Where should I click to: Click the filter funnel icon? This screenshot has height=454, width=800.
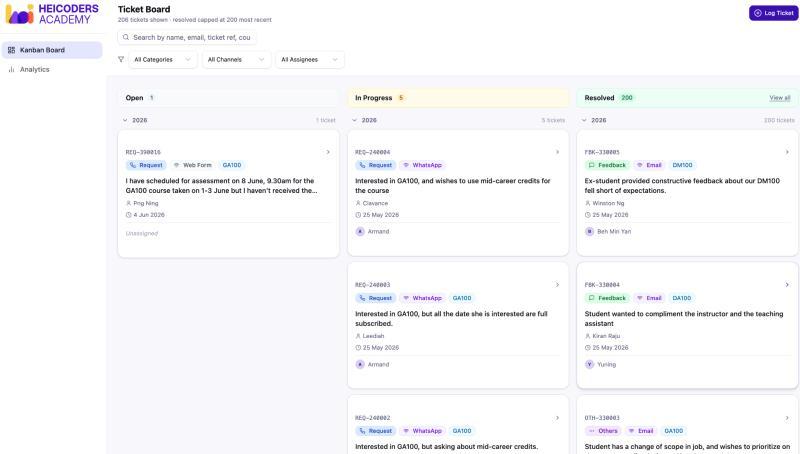pos(121,59)
